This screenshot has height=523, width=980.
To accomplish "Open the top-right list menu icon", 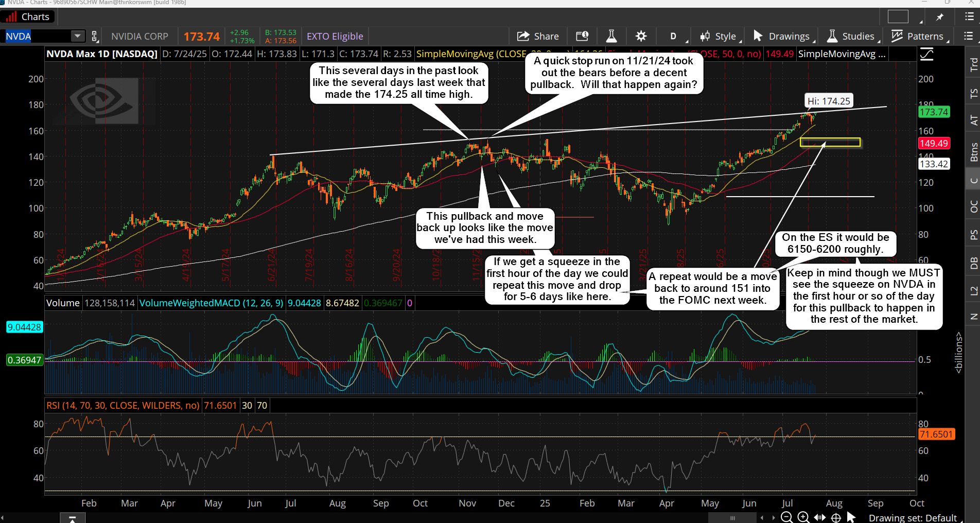I will (969, 17).
